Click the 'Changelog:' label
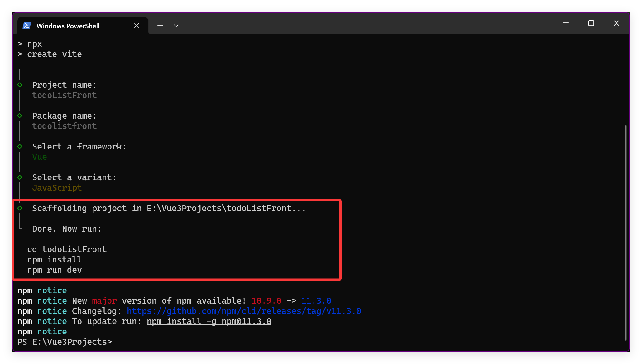642x364 pixels. click(97, 311)
